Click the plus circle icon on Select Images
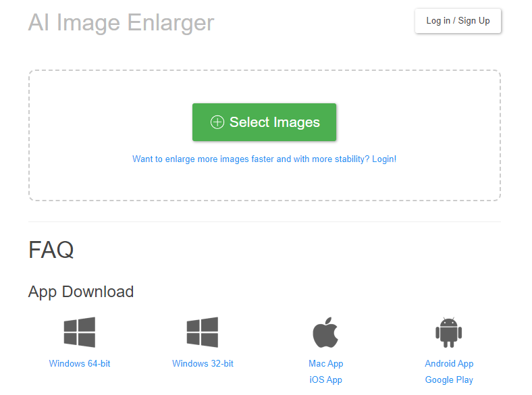The width and height of the screenshot is (532, 395). coord(217,122)
